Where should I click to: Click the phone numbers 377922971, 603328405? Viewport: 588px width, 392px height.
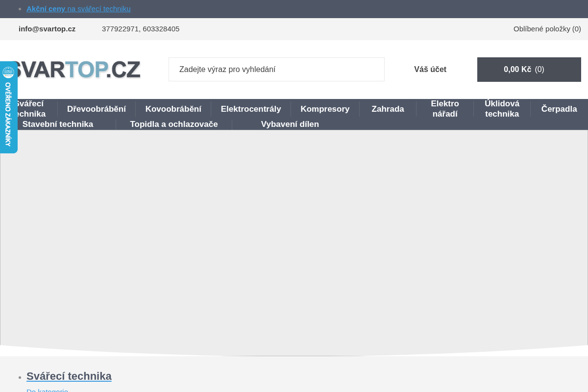pyautogui.click(x=141, y=29)
